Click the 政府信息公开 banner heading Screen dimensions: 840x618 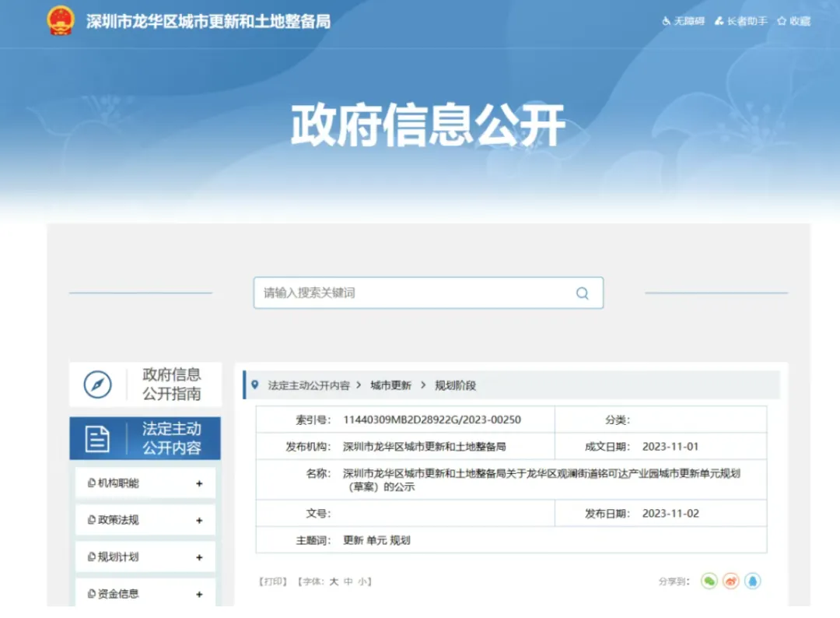click(x=428, y=125)
